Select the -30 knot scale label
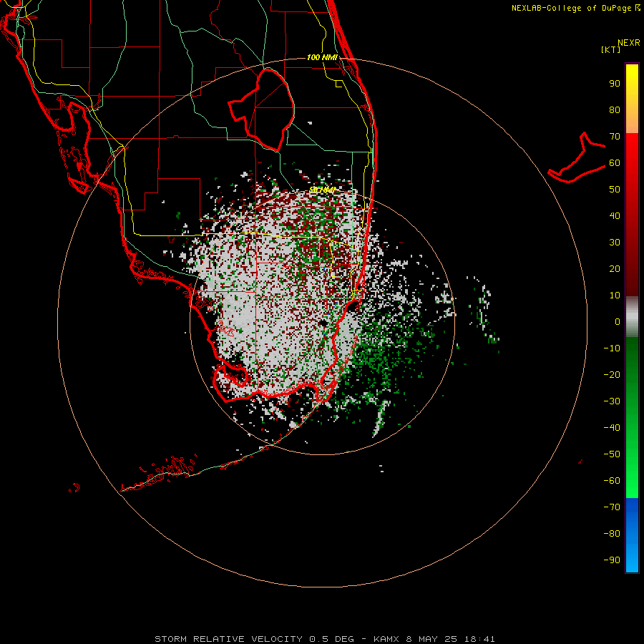 pyautogui.click(x=612, y=401)
